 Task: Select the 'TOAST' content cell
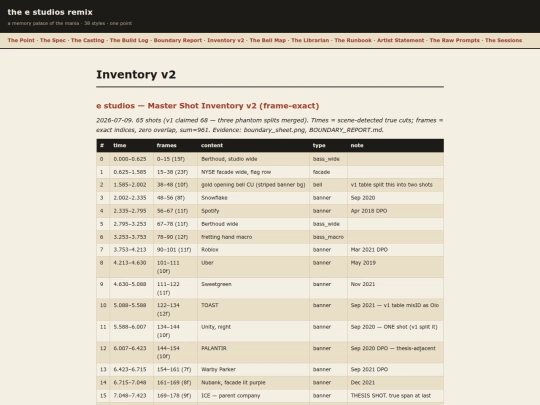click(x=253, y=310)
